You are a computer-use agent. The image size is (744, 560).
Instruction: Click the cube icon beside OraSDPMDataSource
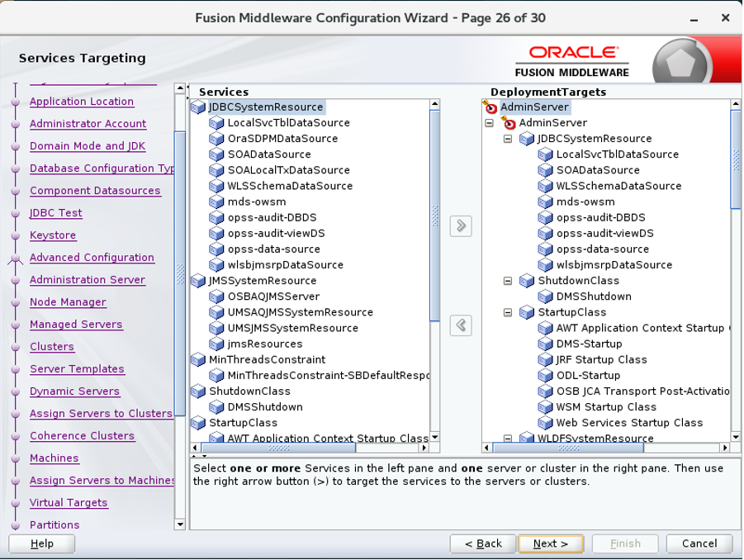click(x=216, y=139)
